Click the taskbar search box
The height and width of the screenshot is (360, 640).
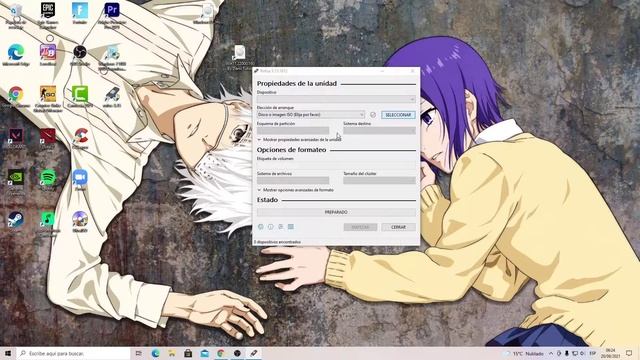coord(73,353)
